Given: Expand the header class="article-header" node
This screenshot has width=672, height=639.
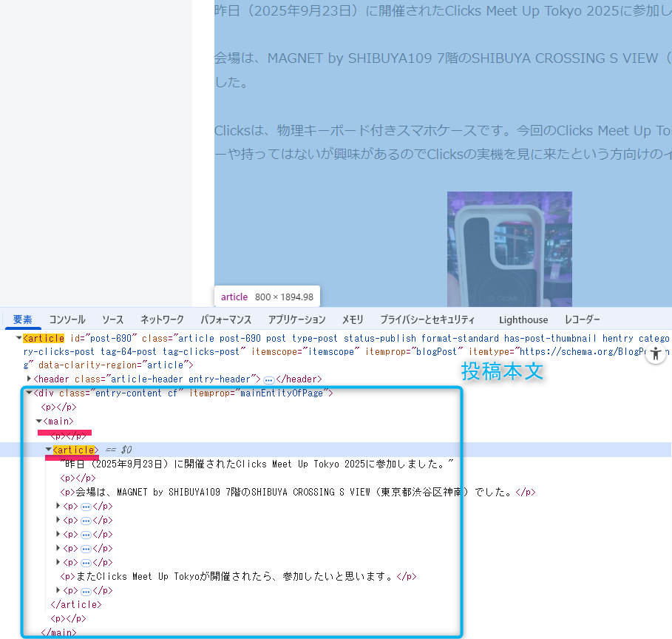Looking at the screenshot, I should coord(29,379).
